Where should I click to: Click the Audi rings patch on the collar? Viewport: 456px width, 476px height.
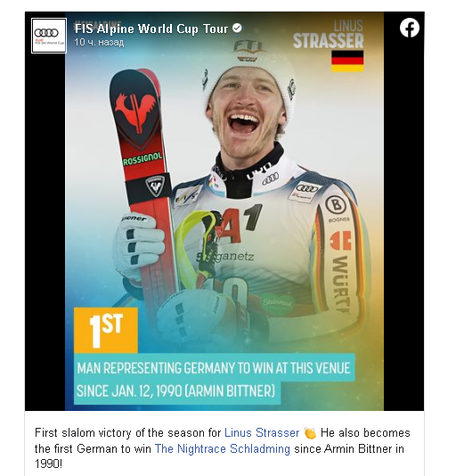271,178
